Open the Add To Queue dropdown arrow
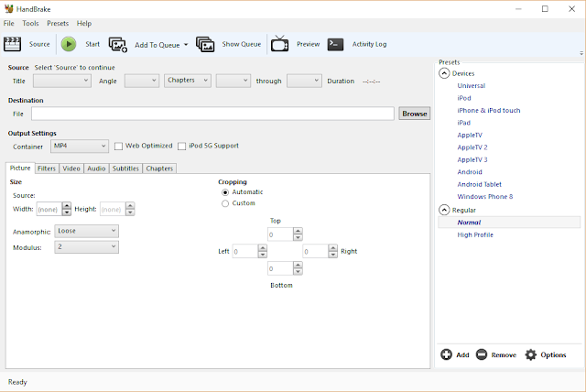Viewport: 586px width, 392px height. [x=186, y=45]
